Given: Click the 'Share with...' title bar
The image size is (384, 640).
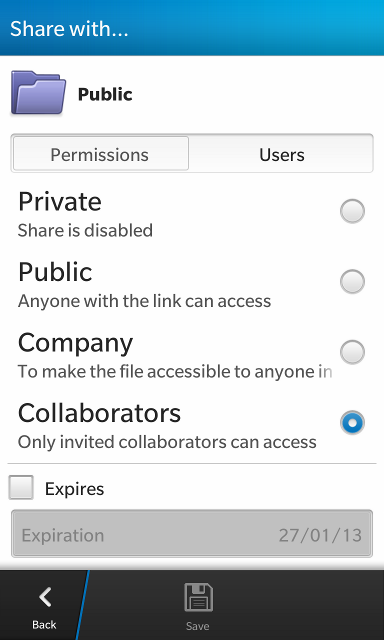Looking at the screenshot, I should [192, 28].
